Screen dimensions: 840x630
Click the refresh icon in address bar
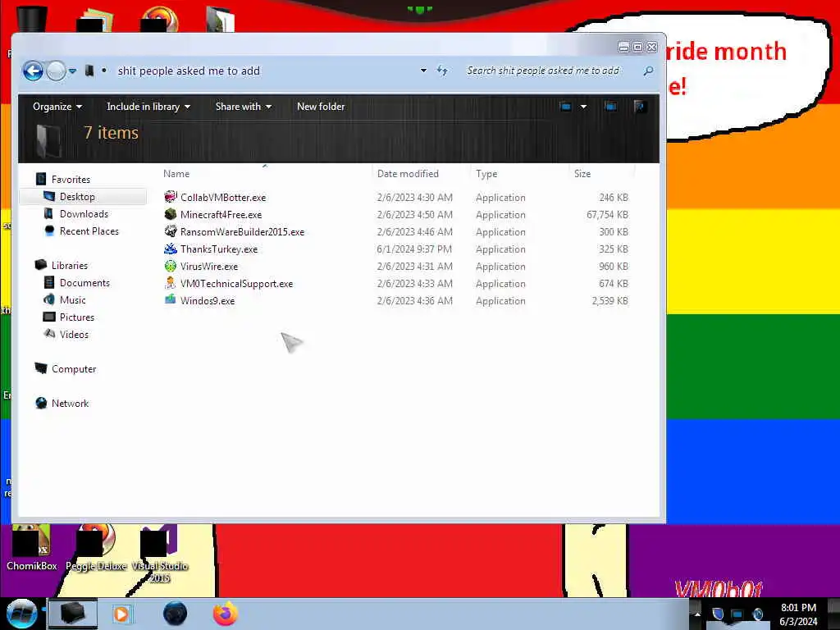point(442,71)
